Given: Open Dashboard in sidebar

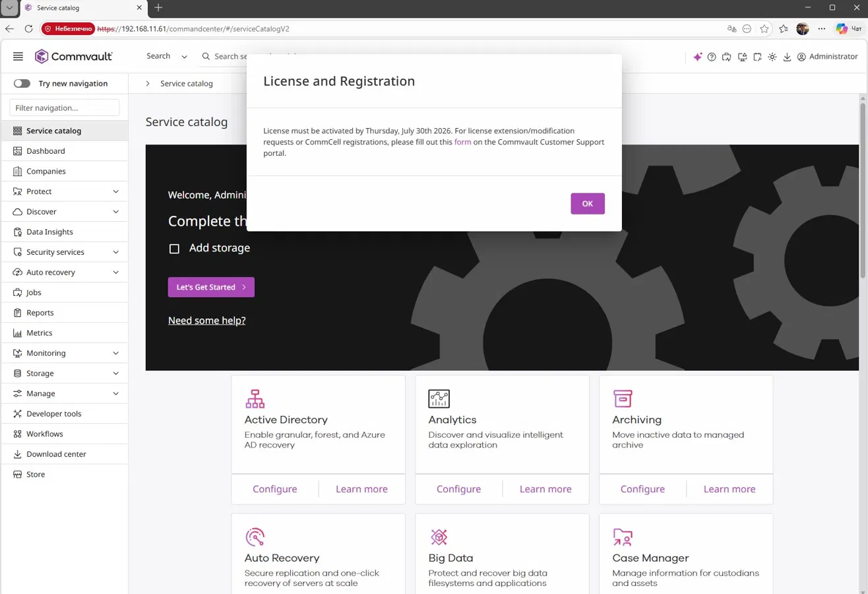Looking at the screenshot, I should [x=65, y=151].
